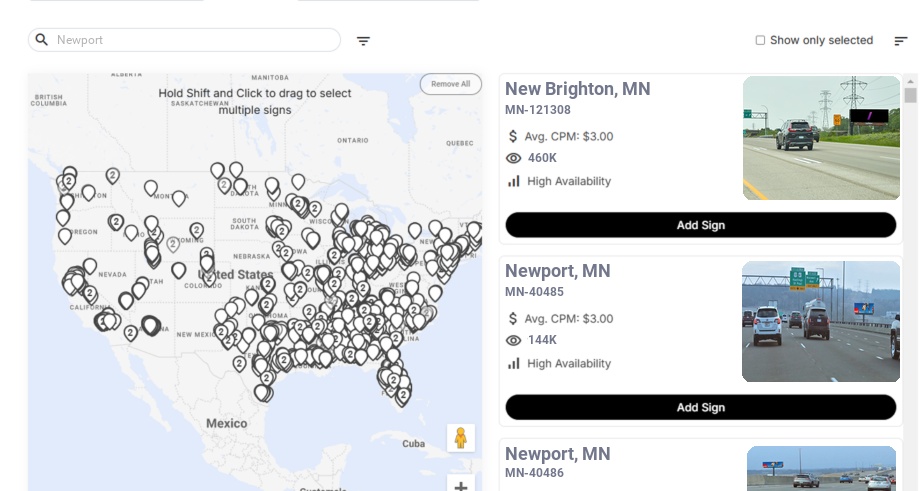Open the Newport MN-40485 billboard photo
The width and height of the screenshot is (920, 491).
(821, 321)
